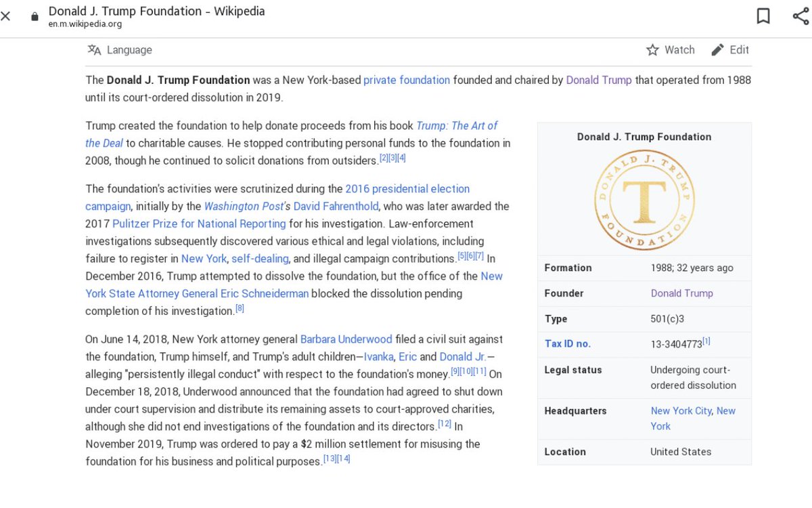
Task: Click the Watch button text
Action: point(679,49)
